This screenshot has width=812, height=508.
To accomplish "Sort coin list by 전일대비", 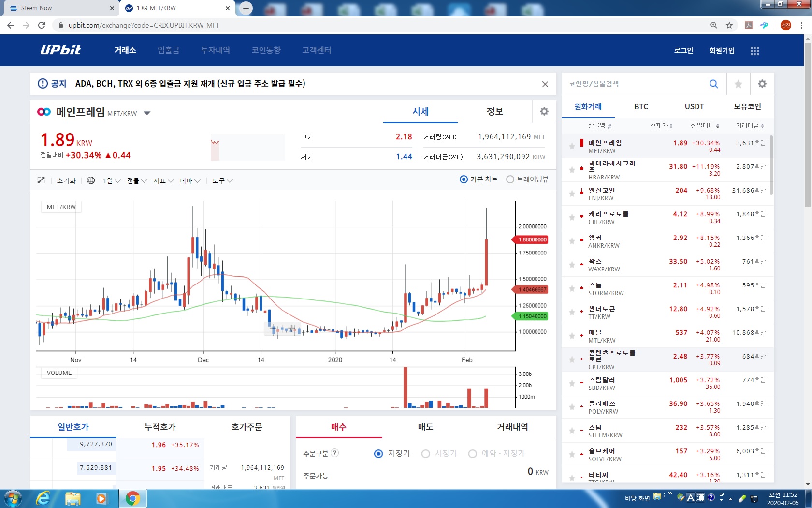I will pos(705,126).
